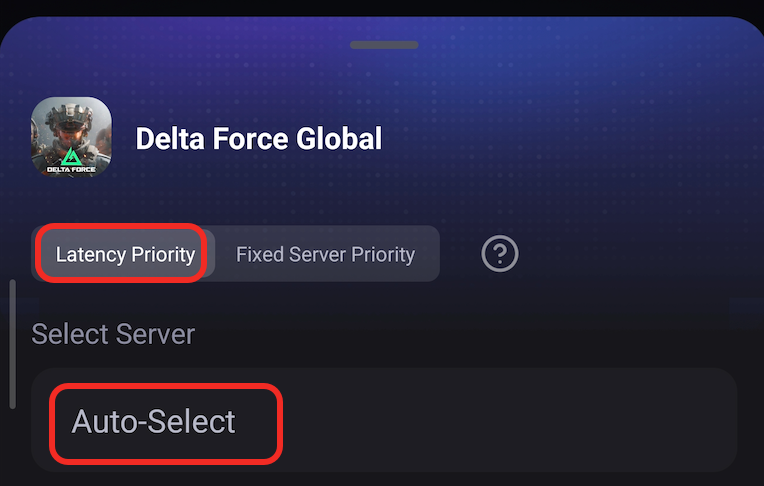Select the Latency Priority tab
The width and height of the screenshot is (764, 486).
[125, 254]
